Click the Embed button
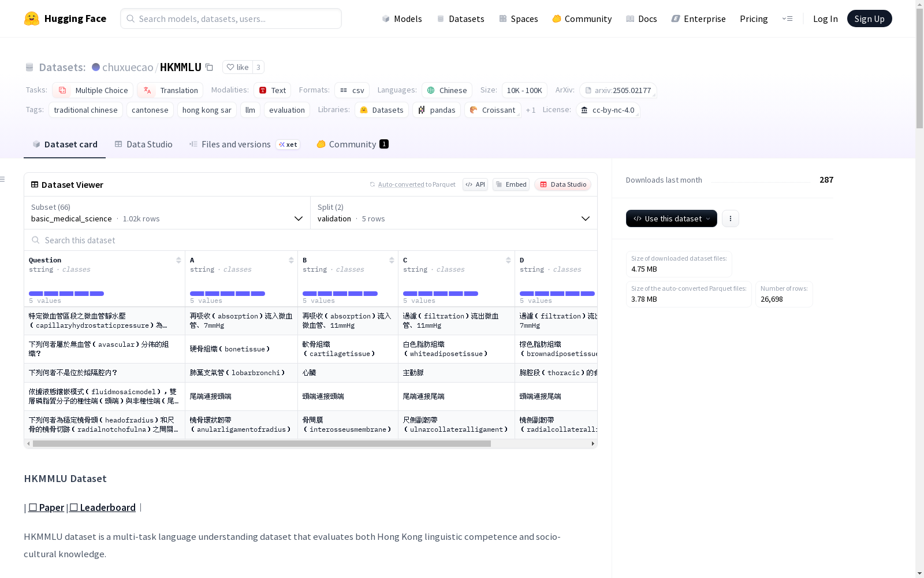 point(511,184)
